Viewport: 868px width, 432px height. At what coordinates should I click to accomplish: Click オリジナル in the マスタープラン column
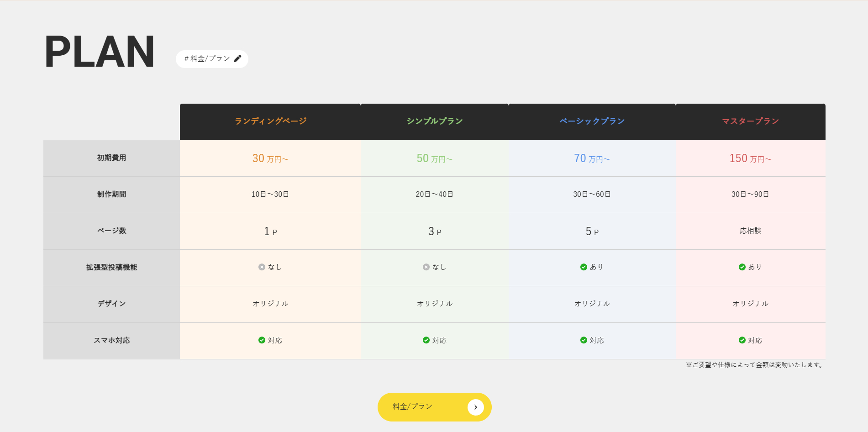tap(751, 304)
